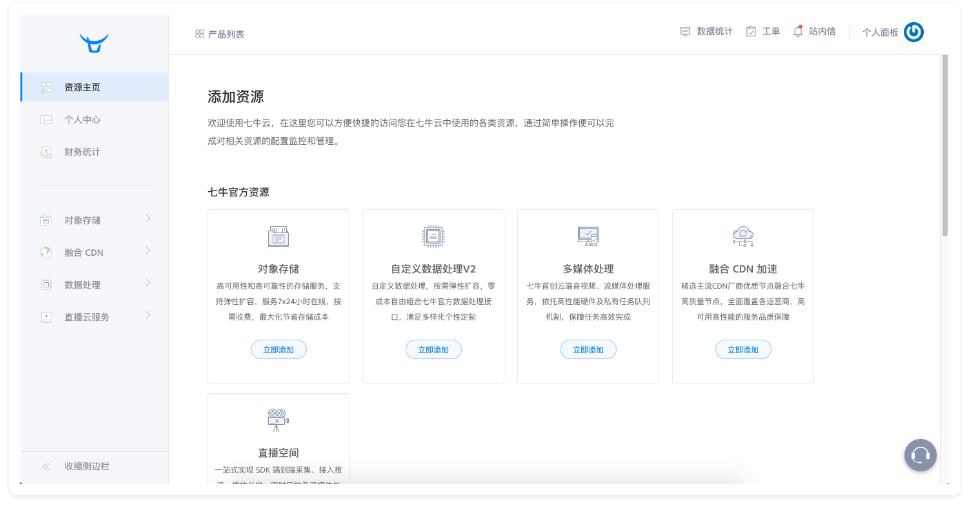Click the 多媒体处理 card title
The width and height of the screenshot is (969, 507).
pyautogui.click(x=588, y=268)
